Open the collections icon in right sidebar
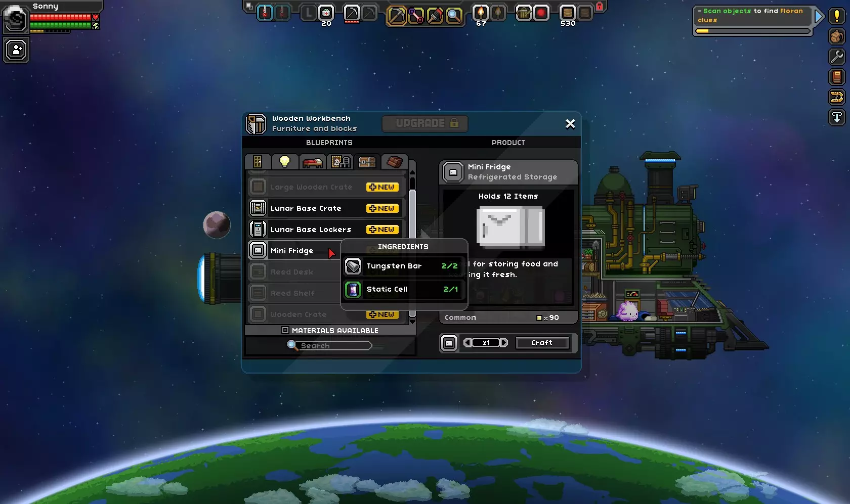850x504 pixels. [x=837, y=97]
